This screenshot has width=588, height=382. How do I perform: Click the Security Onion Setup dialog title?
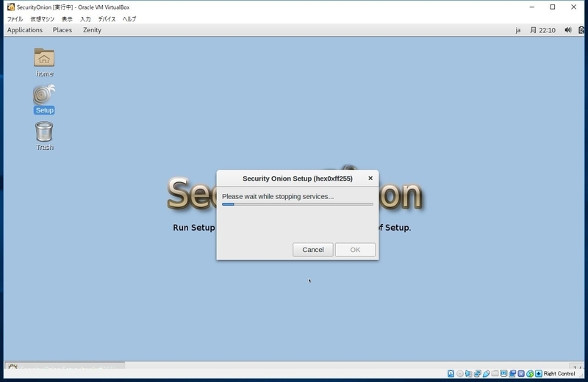pos(298,179)
